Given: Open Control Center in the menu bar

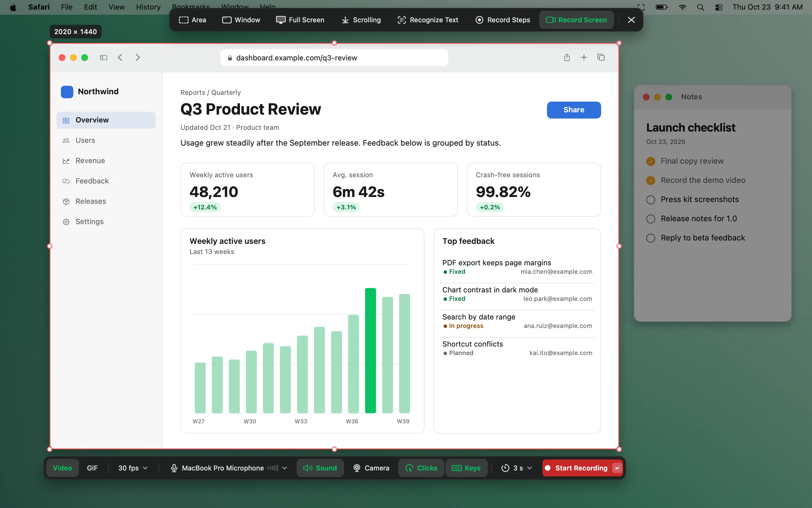Looking at the screenshot, I should click(718, 7).
